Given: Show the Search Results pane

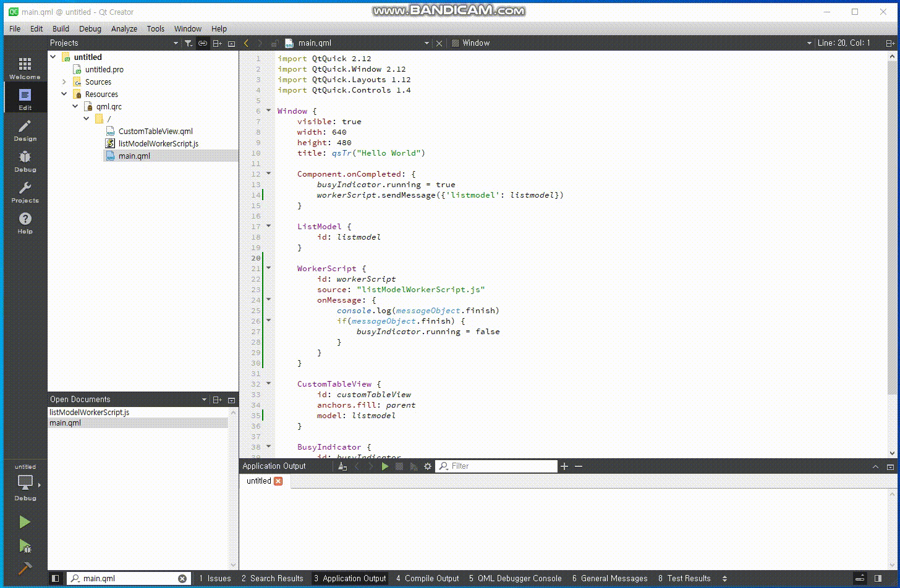Looking at the screenshot, I should (x=273, y=579).
